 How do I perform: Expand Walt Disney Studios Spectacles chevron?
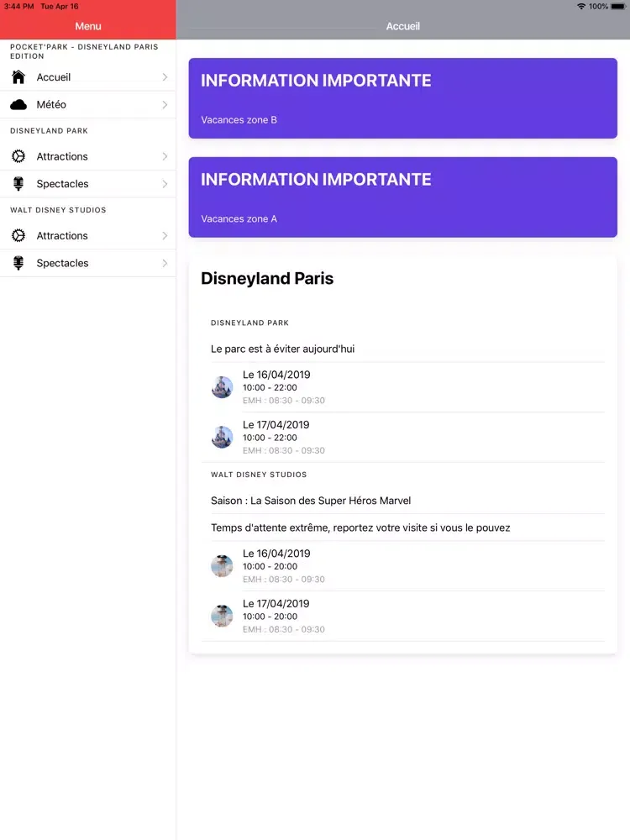point(165,263)
